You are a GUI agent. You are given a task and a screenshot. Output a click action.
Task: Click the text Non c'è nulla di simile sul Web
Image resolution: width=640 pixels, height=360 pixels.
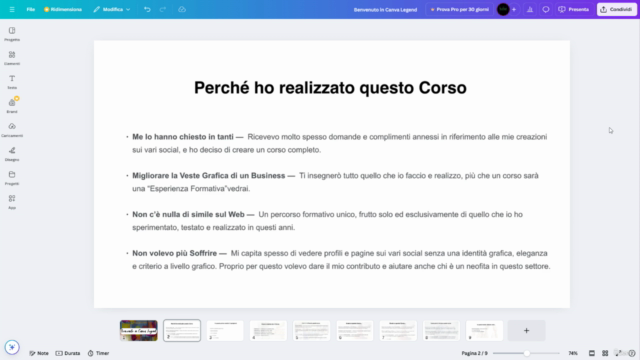click(188, 214)
